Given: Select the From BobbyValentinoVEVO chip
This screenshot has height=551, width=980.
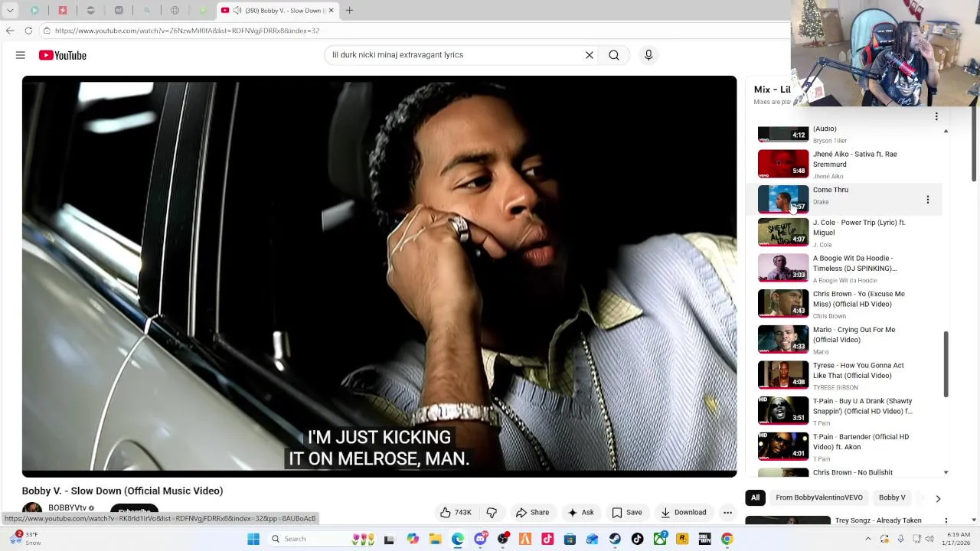Looking at the screenshot, I should point(819,498).
